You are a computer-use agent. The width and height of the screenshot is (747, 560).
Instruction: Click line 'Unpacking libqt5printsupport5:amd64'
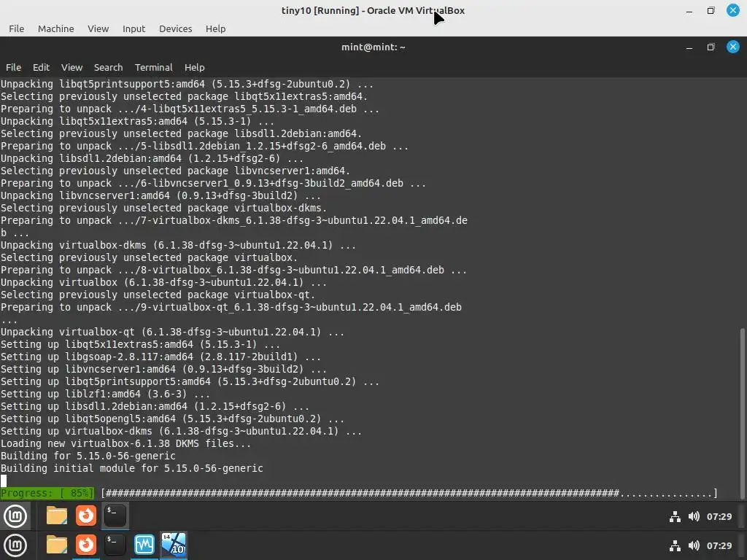(187, 84)
